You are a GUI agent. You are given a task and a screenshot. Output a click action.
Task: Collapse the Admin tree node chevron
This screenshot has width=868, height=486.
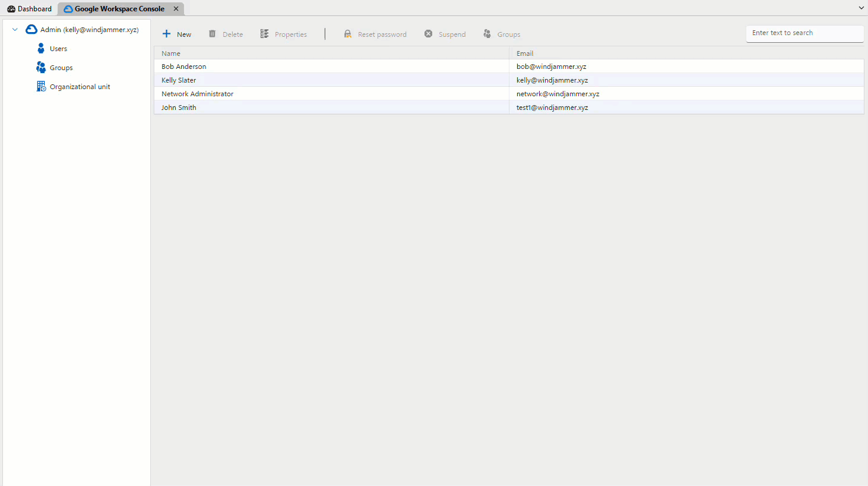(x=15, y=30)
